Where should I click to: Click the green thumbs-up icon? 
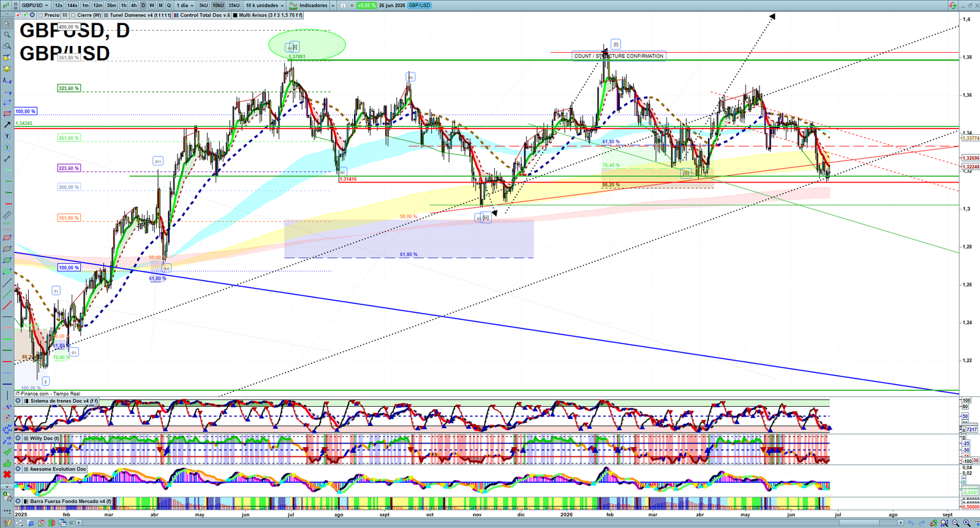click(x=7, y=464)
